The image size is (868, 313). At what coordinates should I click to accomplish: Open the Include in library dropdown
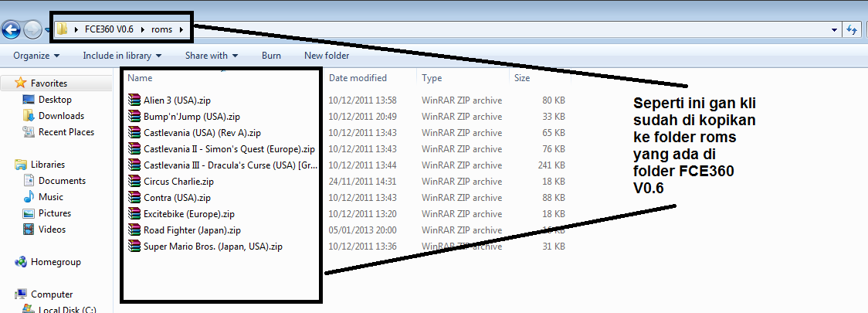122,56
